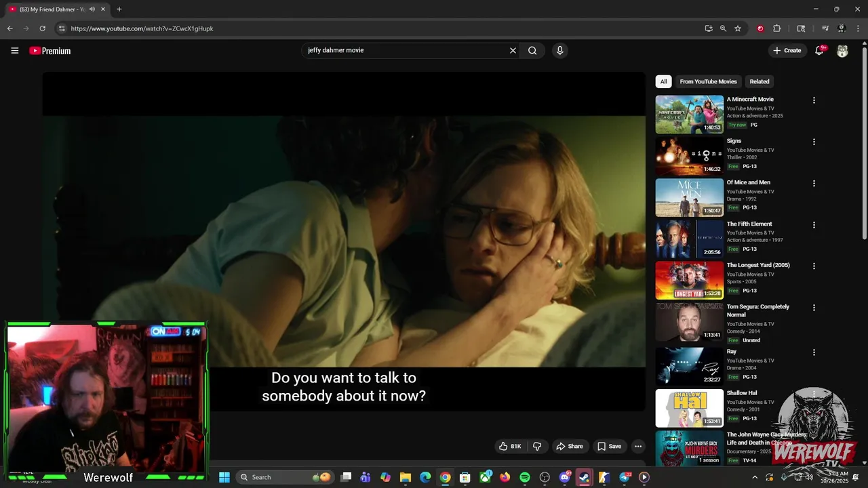Open Tom Segura: Completely Normal link
The width and height of the screenshot is (868, 488).
(758, 310)
